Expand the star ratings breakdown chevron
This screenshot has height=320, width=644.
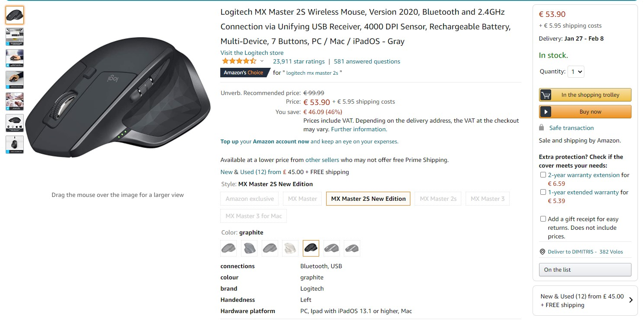coord(262,61)
